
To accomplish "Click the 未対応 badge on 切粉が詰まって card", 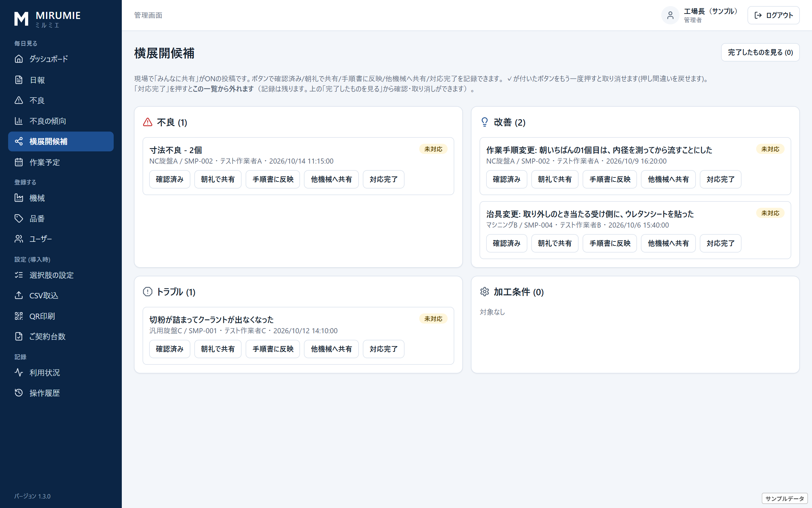I will (x=433, y=319).
